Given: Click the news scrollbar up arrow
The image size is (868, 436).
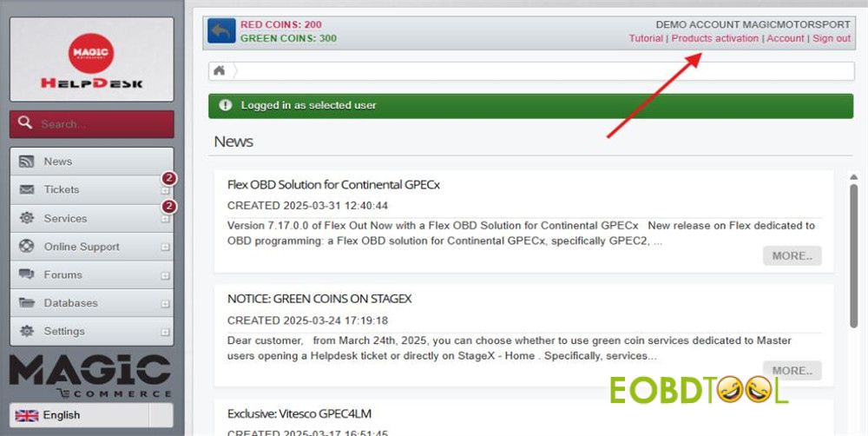Looking at the screenshot, I should pos(853,176).
